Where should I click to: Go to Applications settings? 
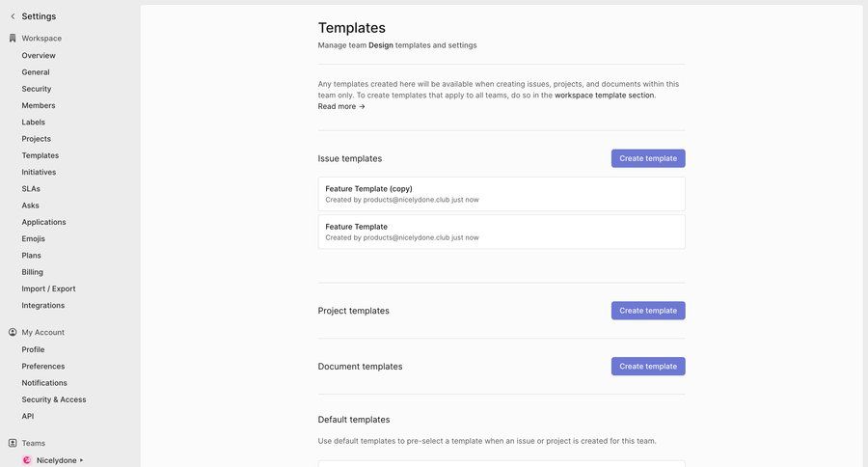[x=43, y=222]
